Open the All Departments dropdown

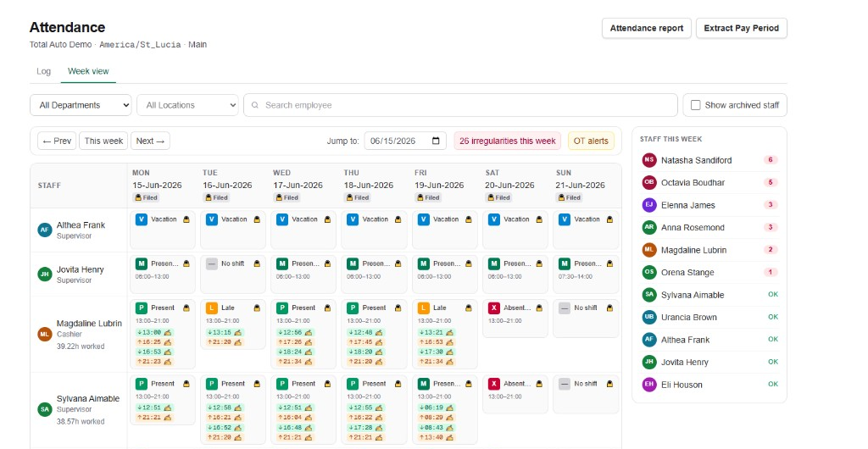coord(81,105)
